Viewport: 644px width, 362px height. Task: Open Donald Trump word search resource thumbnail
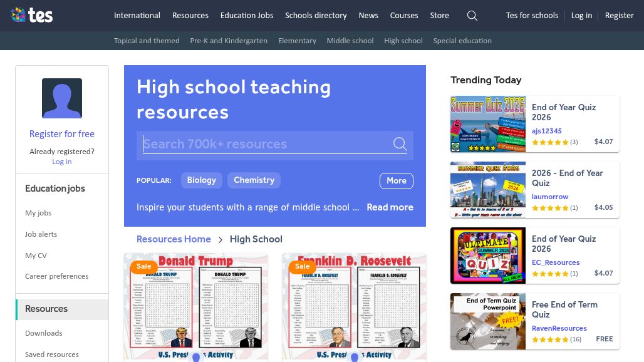pyautogui.click(x=196, y=308)
